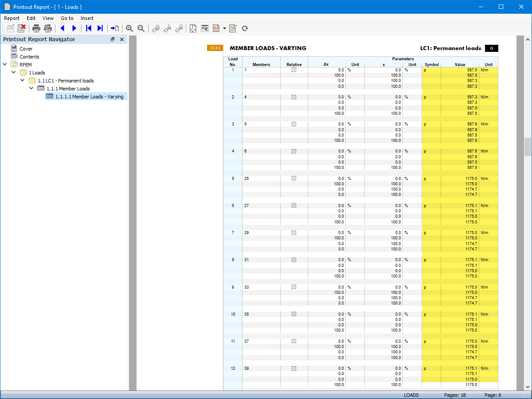The height and width of the screenshot is (399, 532).
Task: Open the export format dropdown arrow
Action: 224,28
